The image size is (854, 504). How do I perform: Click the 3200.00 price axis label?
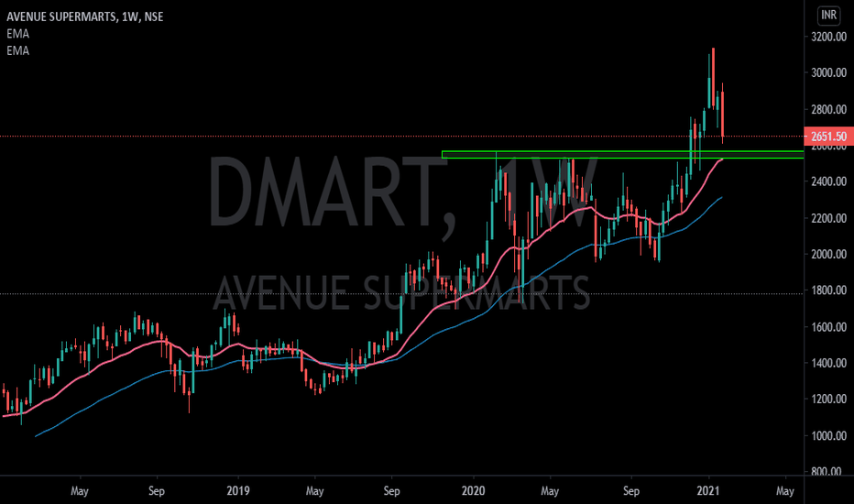click(828, 37)
